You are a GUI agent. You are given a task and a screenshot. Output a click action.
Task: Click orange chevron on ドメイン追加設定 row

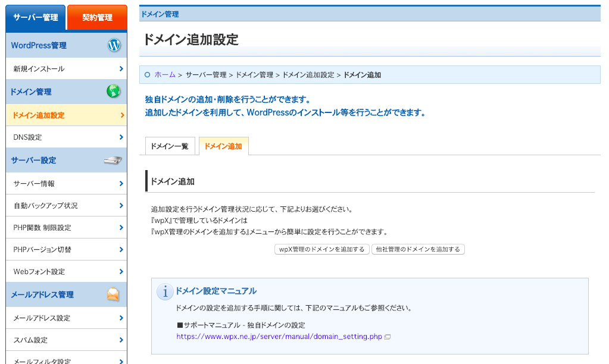(x=122, y=115)
